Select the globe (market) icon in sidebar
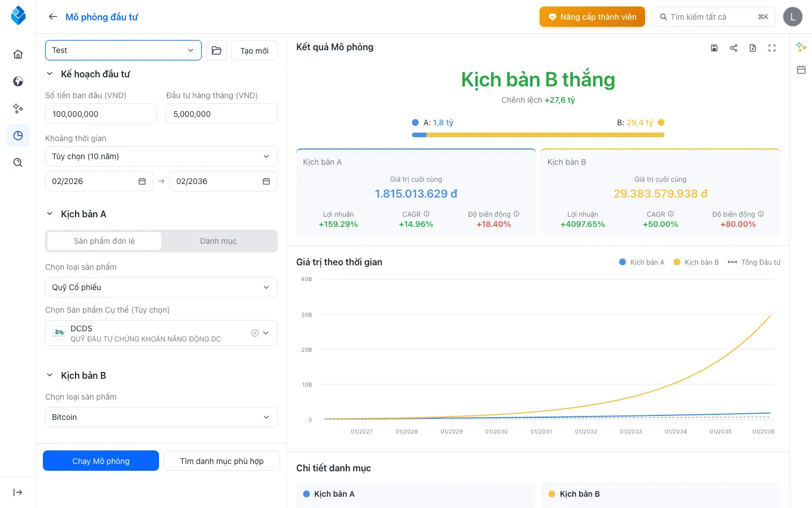This screenshot has width=812, height=508. point(17,81)
